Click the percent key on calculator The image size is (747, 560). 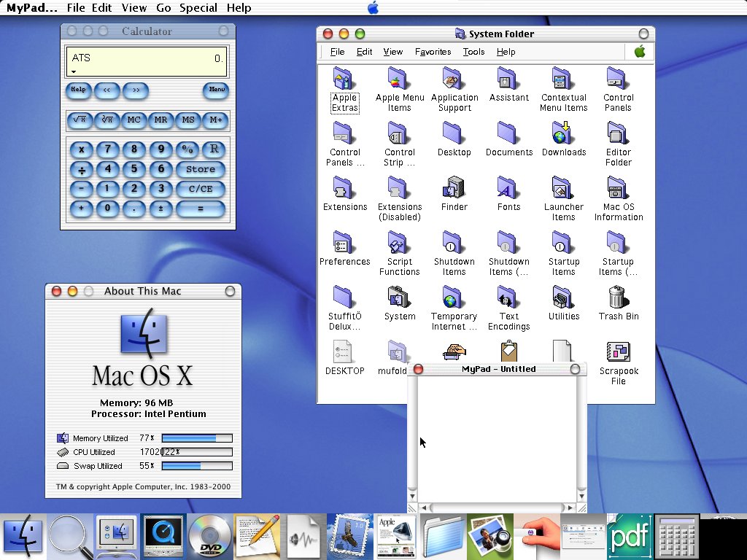[187, 149]
